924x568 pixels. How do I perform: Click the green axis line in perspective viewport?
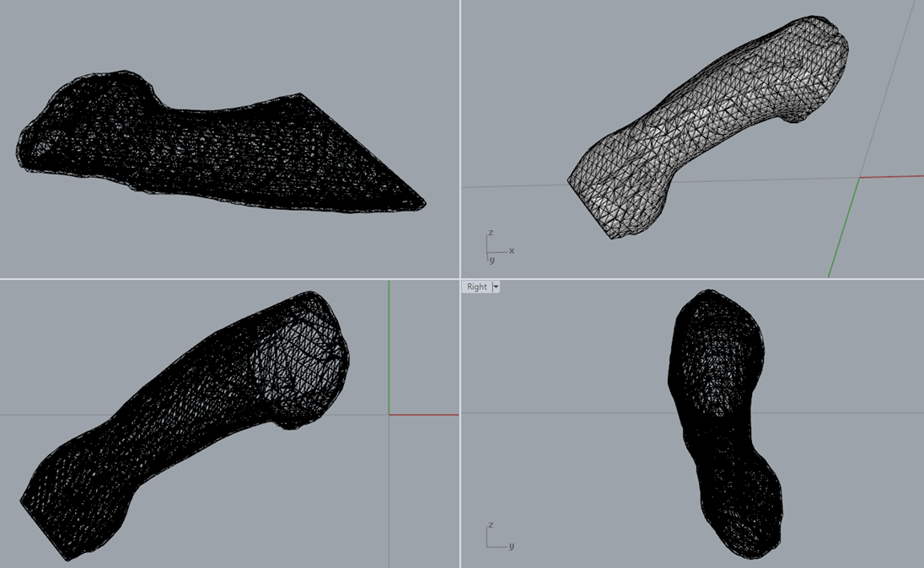(843, 228)
